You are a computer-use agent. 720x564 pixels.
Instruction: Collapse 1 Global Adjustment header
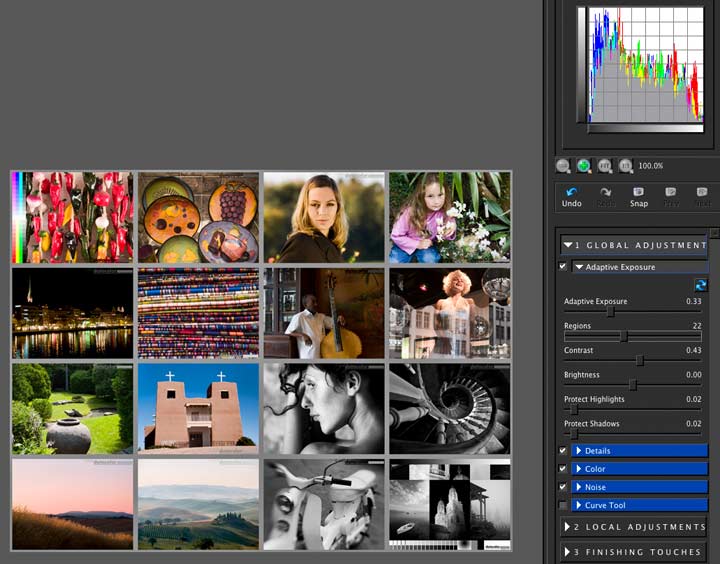[x=634, y=245]
